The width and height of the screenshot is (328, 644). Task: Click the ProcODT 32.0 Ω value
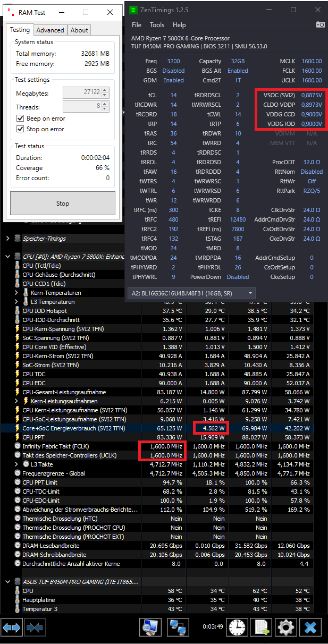[x=312, y=162]
